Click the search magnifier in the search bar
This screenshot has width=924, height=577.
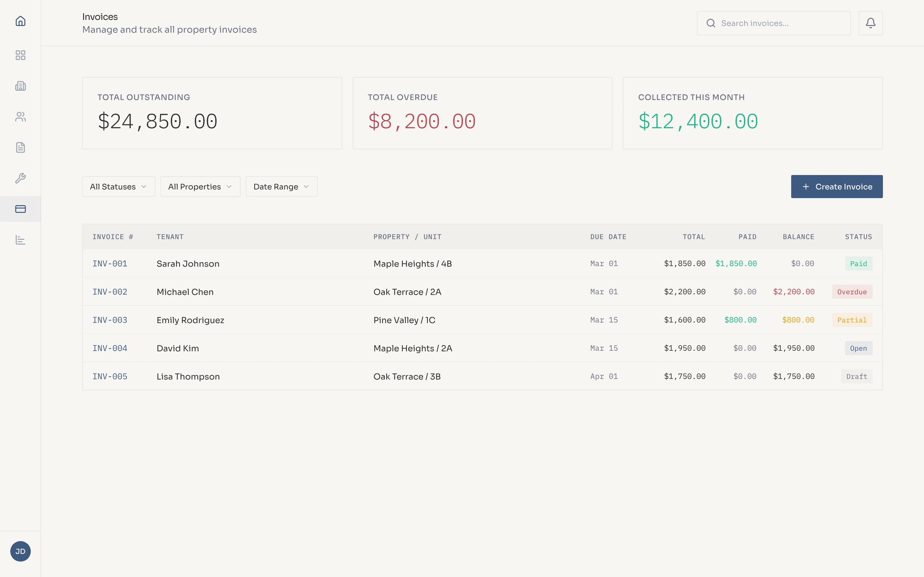tap(711, 23)
